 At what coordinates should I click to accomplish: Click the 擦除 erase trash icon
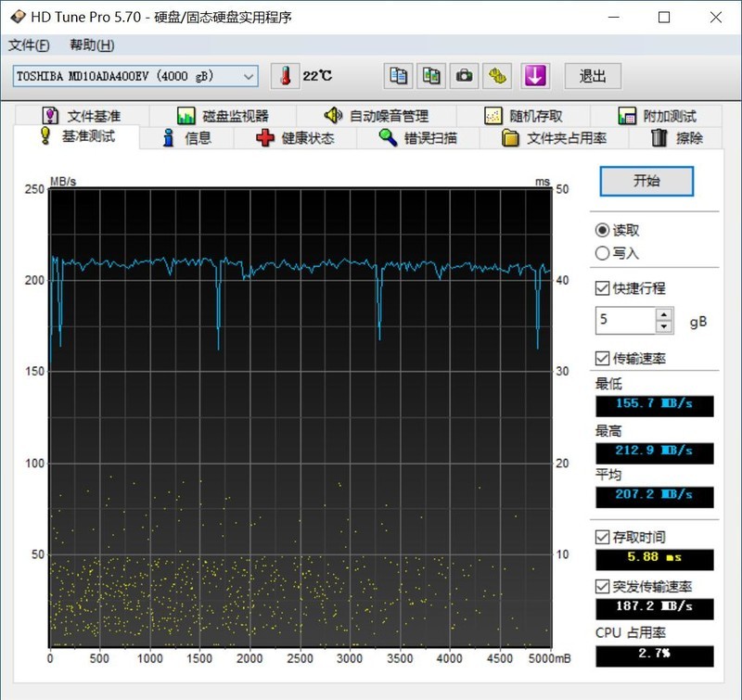(x=659, y=137)
